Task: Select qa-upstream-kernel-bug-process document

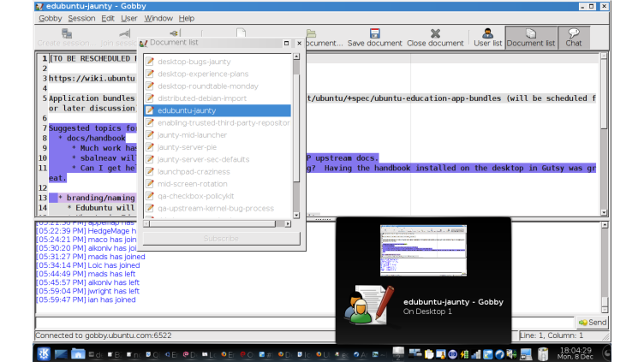Action: tap(218, 209)
